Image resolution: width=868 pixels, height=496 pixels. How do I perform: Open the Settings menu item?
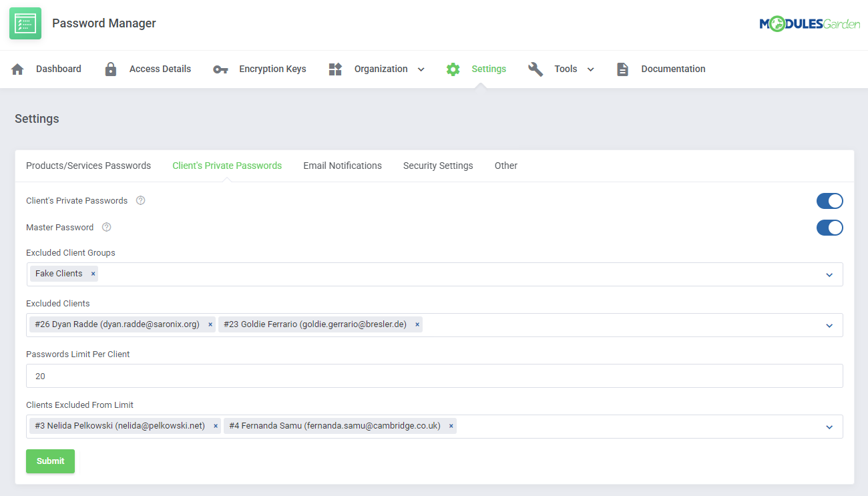point(489,69)
